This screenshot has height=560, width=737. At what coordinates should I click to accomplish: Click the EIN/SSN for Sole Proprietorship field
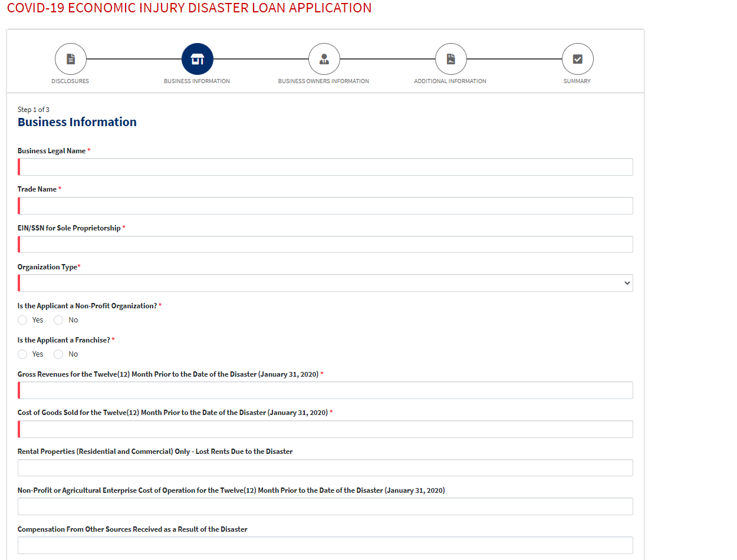325,245
